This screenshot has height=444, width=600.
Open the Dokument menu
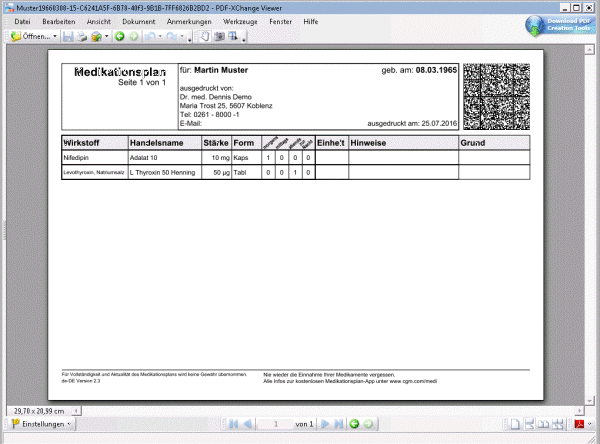click(x=139, y=22)
